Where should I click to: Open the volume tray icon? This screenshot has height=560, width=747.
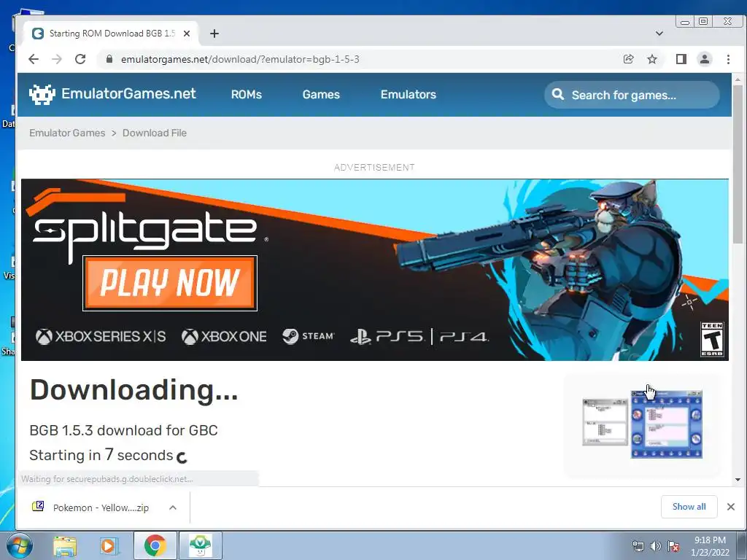click(x=656, y=546)
